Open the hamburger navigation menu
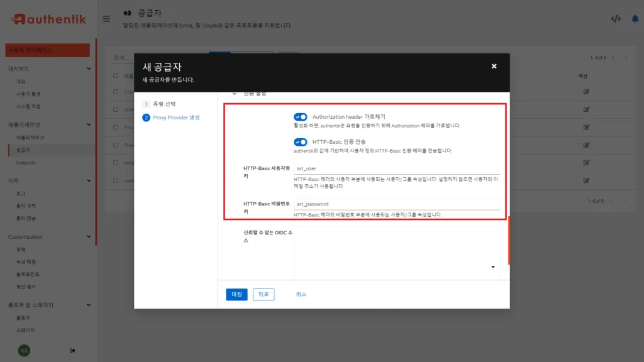 point(106,18)
